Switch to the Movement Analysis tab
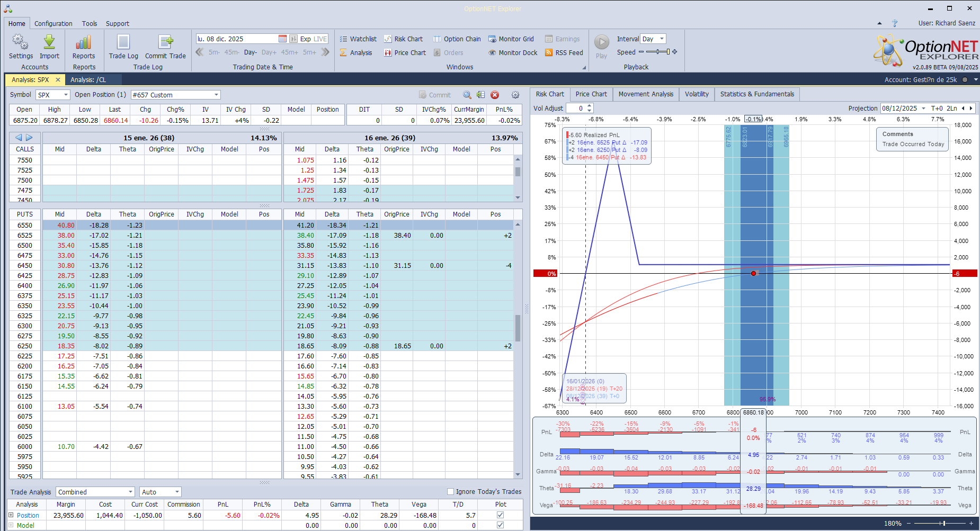980x531 pixels. coord(646,94)
